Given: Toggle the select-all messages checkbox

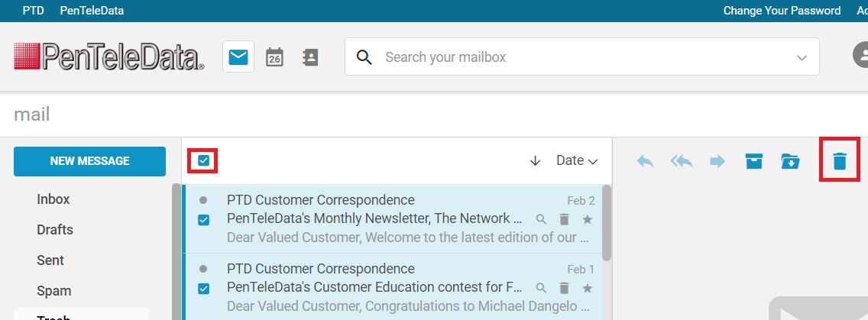Looking at the screenshot, I should tap(204, 160).
